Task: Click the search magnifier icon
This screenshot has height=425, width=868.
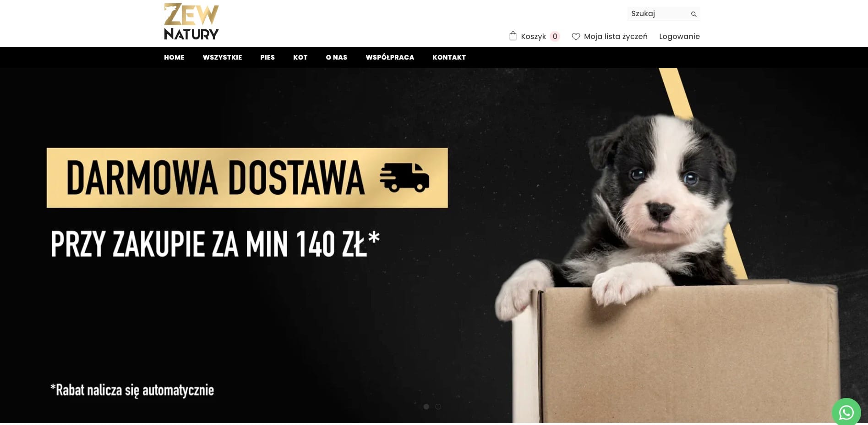Action: (693, 14)
